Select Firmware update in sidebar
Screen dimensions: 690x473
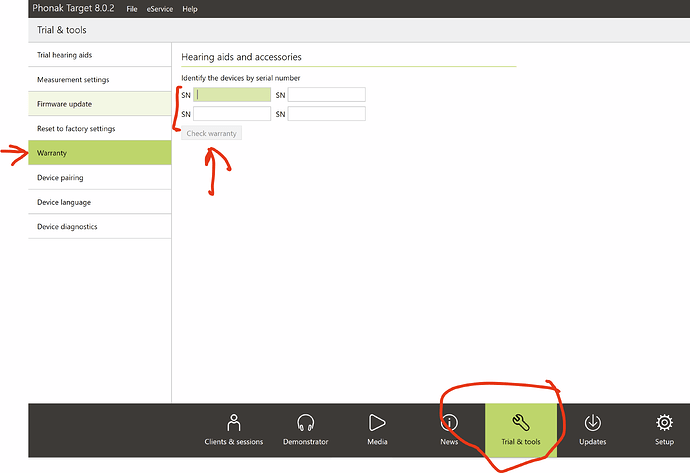(100, 104)
